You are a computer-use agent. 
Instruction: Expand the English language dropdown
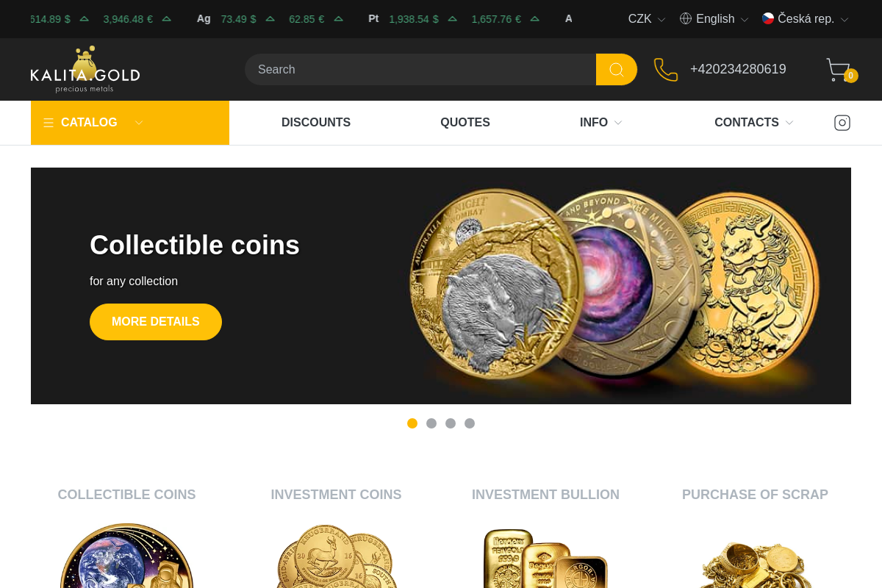pos(714,19)
